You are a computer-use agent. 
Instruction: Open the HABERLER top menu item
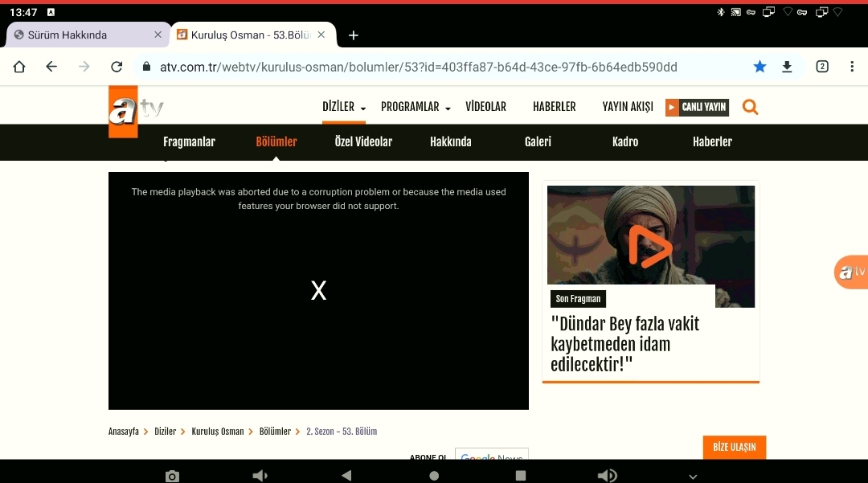554,107
